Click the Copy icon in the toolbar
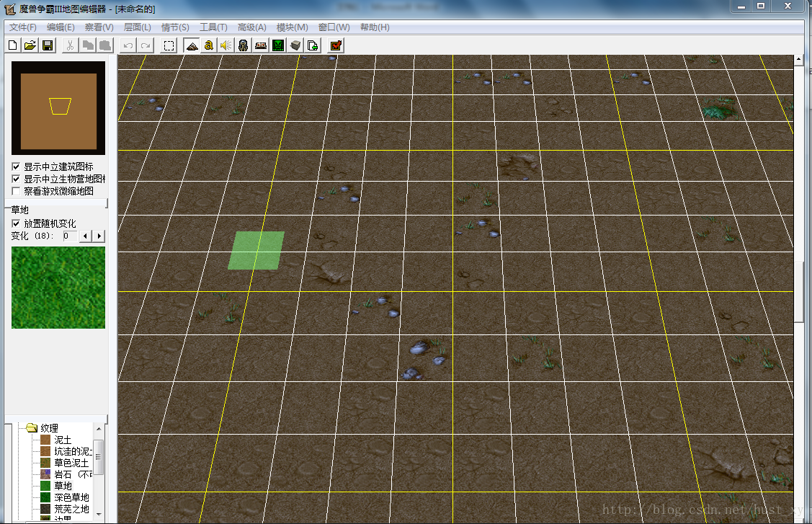Screen dimensions: 812x524 (x=88, y=45)
